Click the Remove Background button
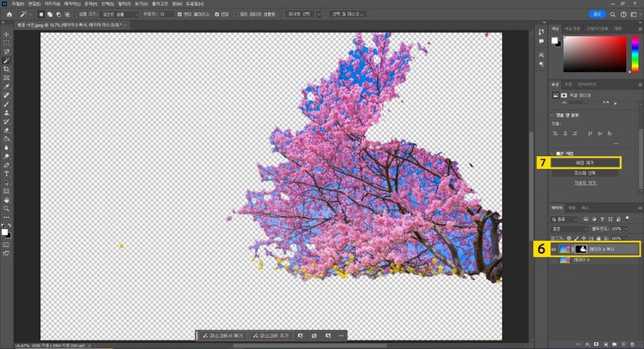 585,163
